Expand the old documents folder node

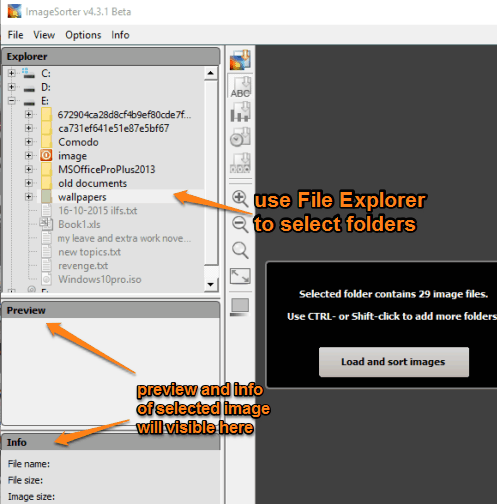[x=29, y=183]
